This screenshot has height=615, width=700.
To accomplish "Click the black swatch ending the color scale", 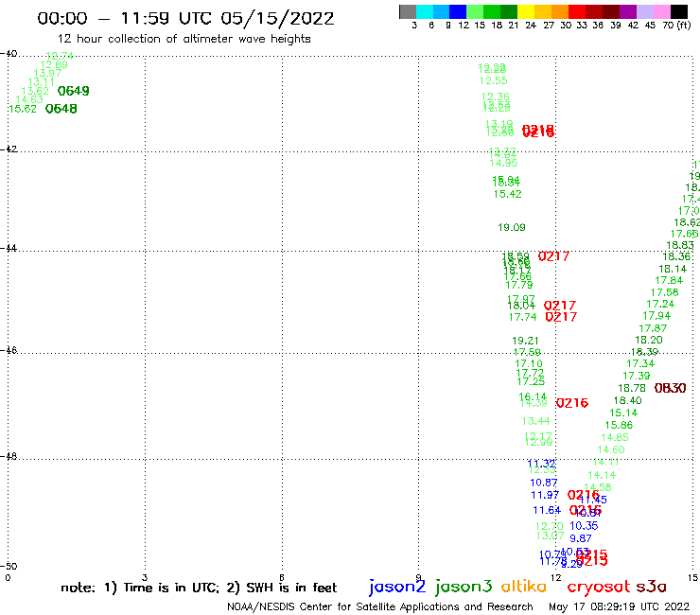I will [679, 11].
